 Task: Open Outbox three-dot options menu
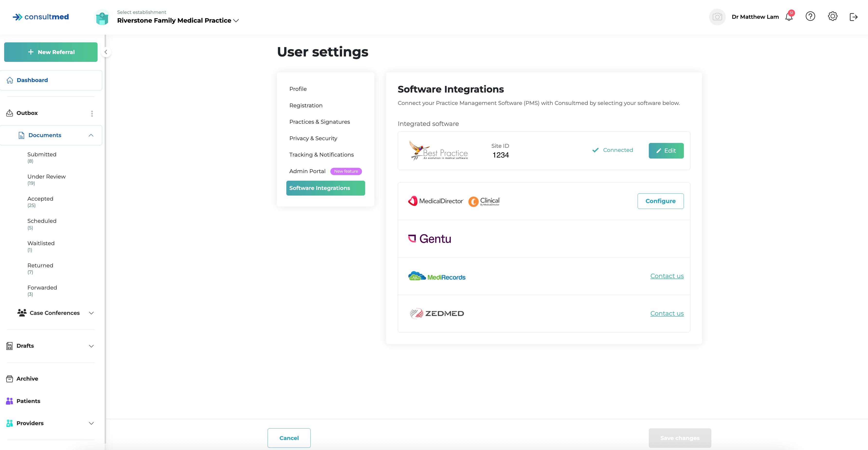point(92,113)
